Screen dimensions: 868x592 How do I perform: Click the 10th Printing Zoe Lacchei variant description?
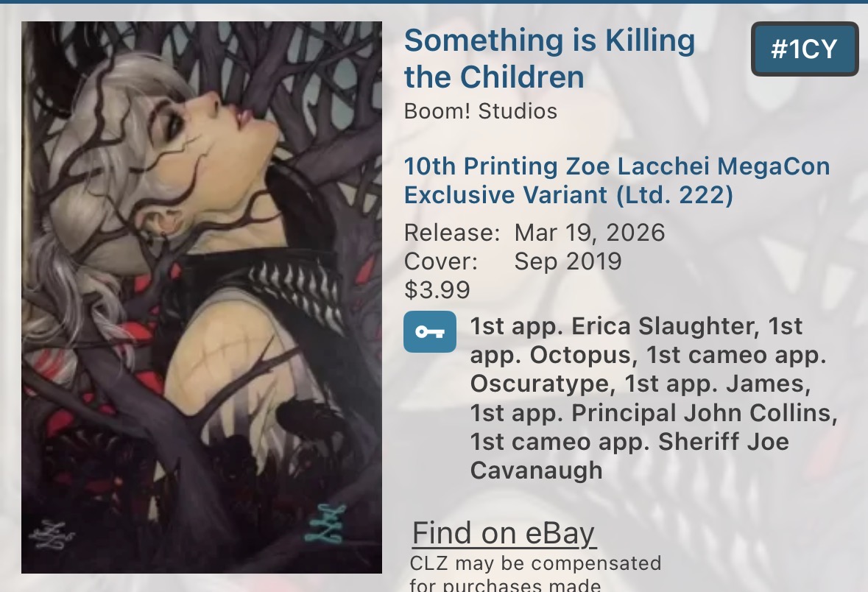pos(617,180)
